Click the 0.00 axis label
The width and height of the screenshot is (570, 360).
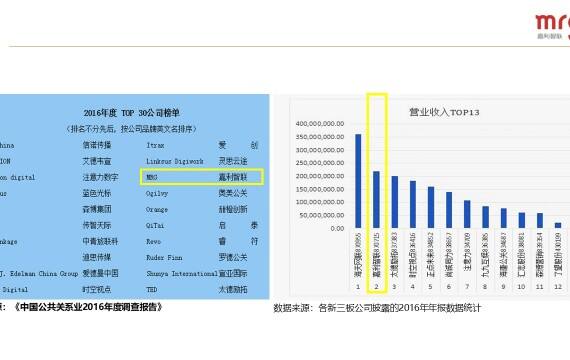pyautogui.click(x=337, y=228)
